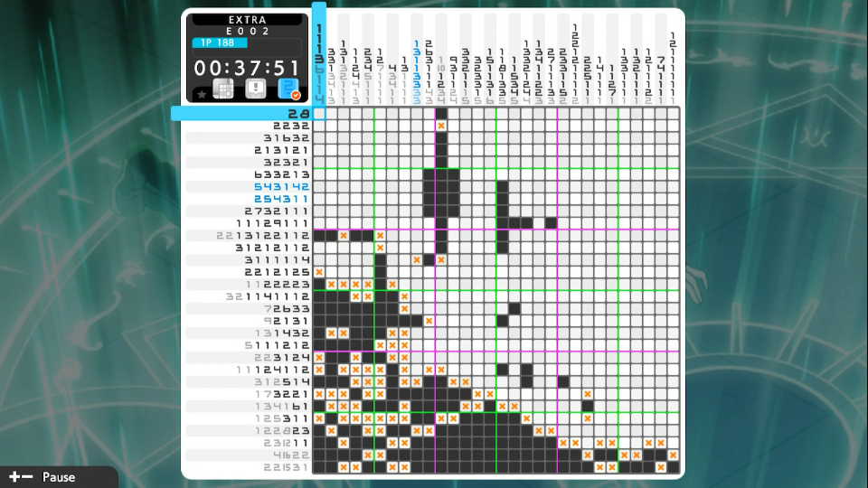Click the orange X in row 2 2 3 2
868x488 pixels.
441,126
